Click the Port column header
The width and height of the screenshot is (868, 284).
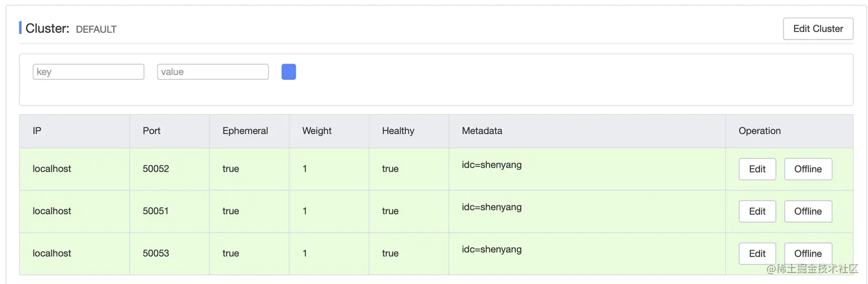tap(152, 131)
